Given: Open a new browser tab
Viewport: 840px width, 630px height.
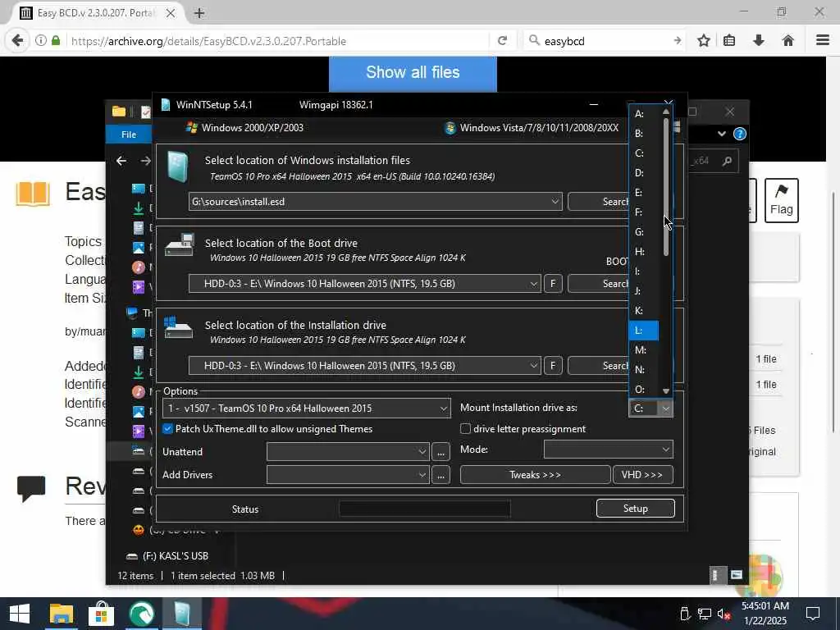Looking at the screenshot, I should pos(199,13).
